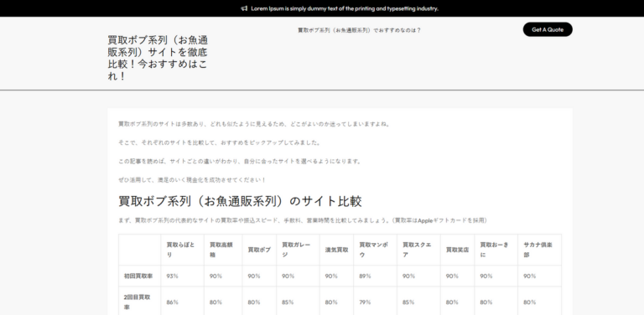Click the paragraph beginning 買取ボブ系列のサイトは多数あり
Image resolution: width=644 pixels, height=315 pixels.
pyautogui.click(x=254, y=124)
